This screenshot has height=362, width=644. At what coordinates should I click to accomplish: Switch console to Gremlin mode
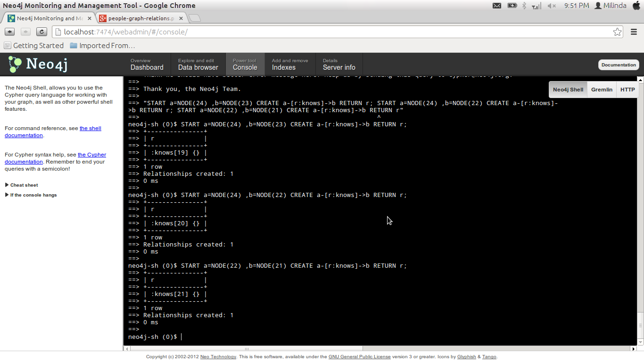(602, 90)
